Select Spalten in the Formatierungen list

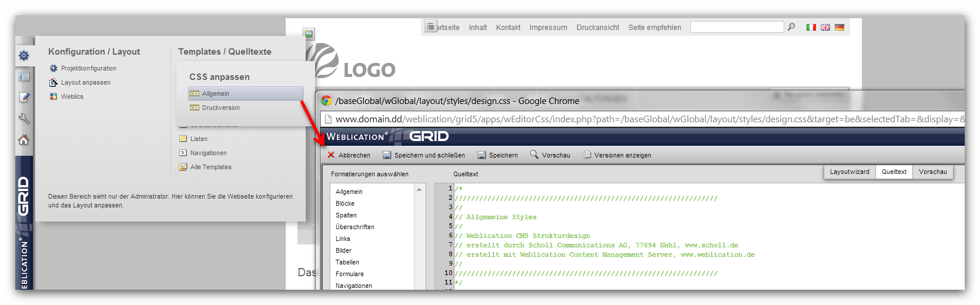(x=346, y=215)
